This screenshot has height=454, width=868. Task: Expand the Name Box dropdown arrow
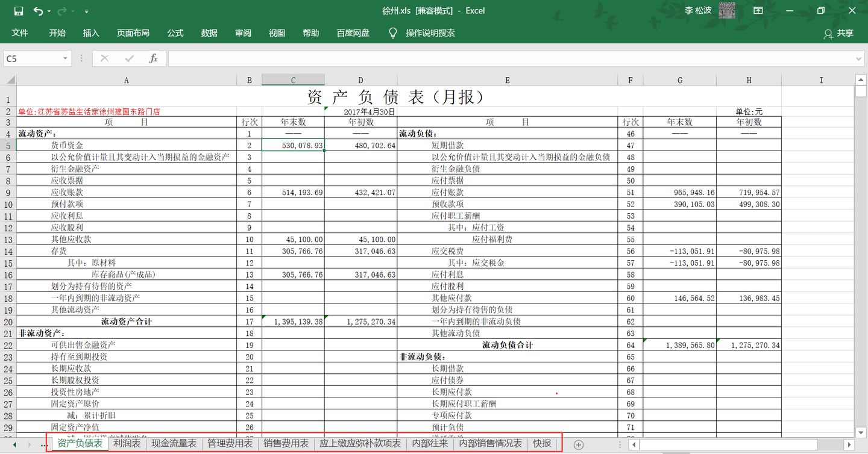coord(65,58)
